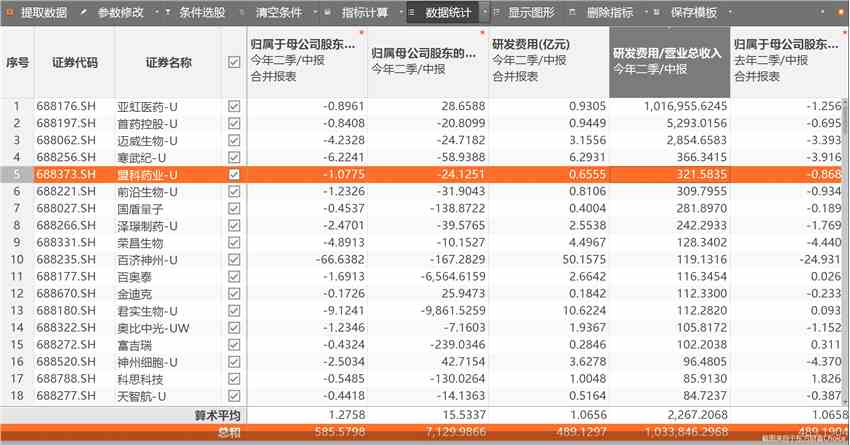Open the dropdown arrow after 删除指标
The width and height of the screenshot is (850, 445).
(646, 12)
